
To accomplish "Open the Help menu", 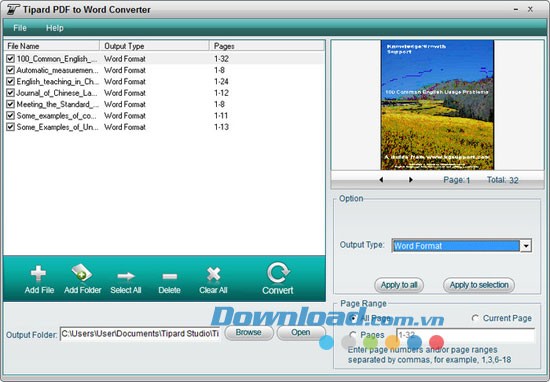I will click(55, 28).
